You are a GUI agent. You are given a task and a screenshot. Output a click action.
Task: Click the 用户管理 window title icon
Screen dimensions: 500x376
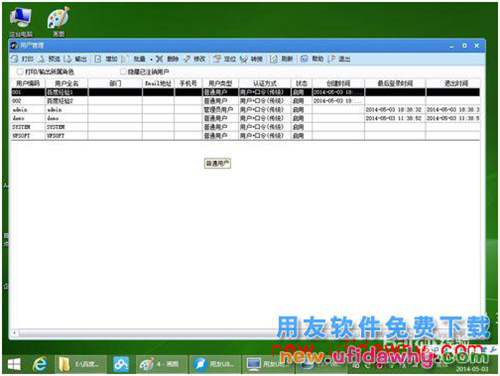14,45
